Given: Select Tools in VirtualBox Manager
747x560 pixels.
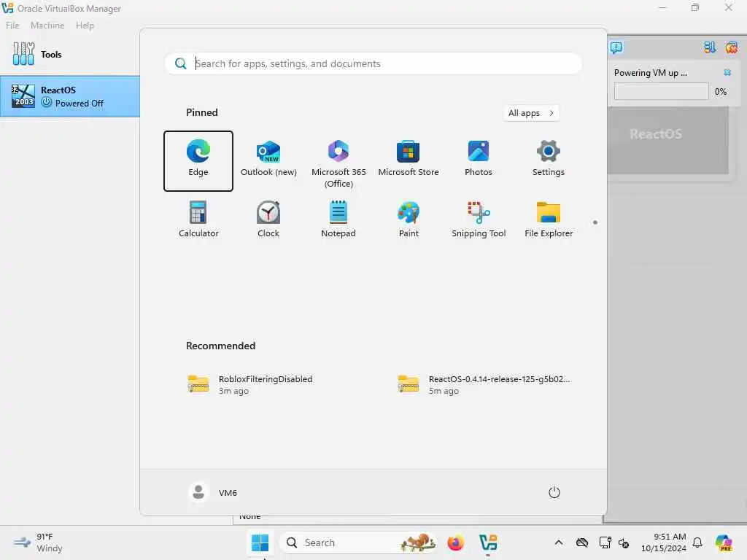Looking at the screenshot, I should point(69,54).
